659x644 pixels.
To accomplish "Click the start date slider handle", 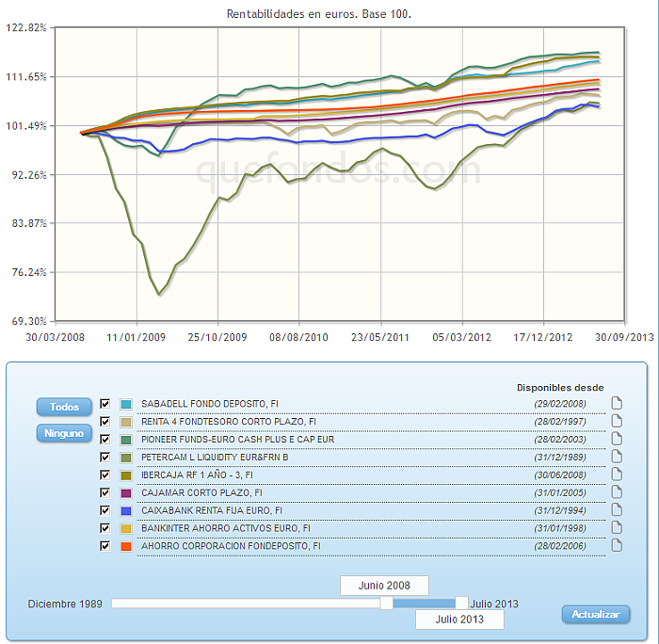I will pyautogui.click(x=387, y=604).
